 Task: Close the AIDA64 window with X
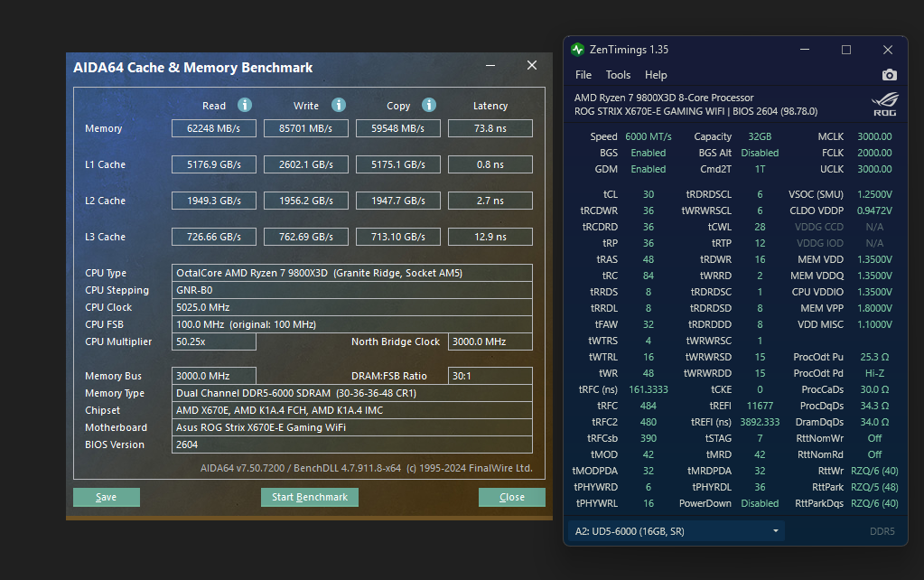531,65
